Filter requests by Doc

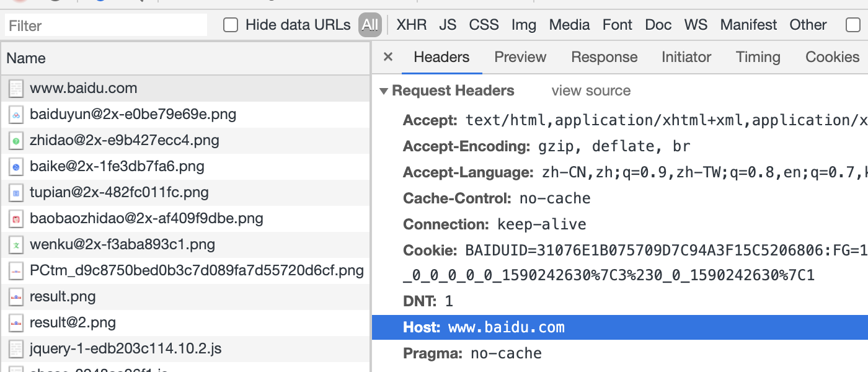tap(658, 25)
